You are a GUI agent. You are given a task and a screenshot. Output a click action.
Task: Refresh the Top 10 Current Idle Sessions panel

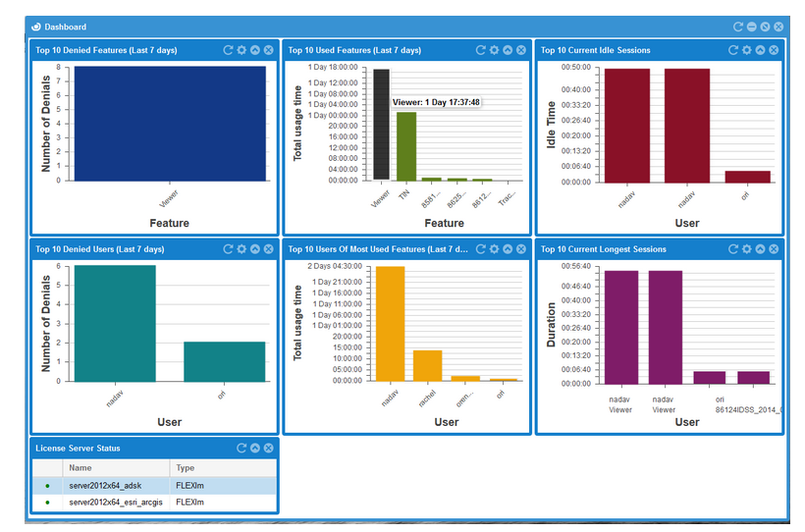pyautogui.click(x=733, y=50)
